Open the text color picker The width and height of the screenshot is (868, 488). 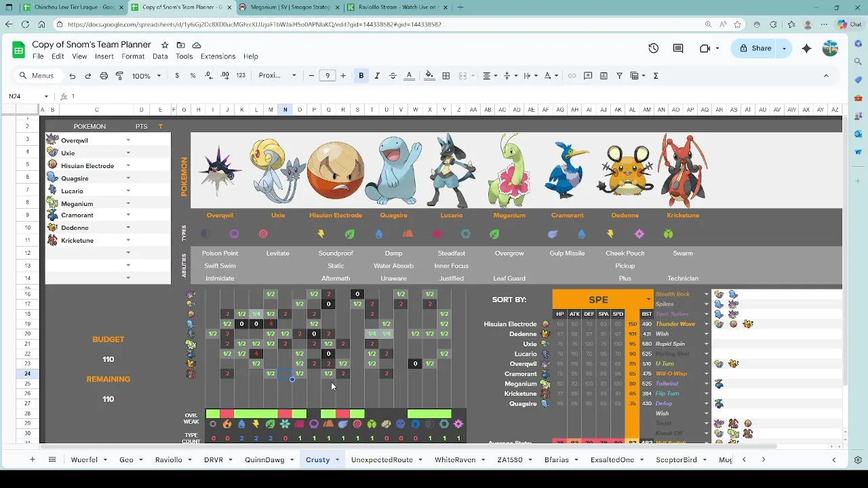point(409,76)
